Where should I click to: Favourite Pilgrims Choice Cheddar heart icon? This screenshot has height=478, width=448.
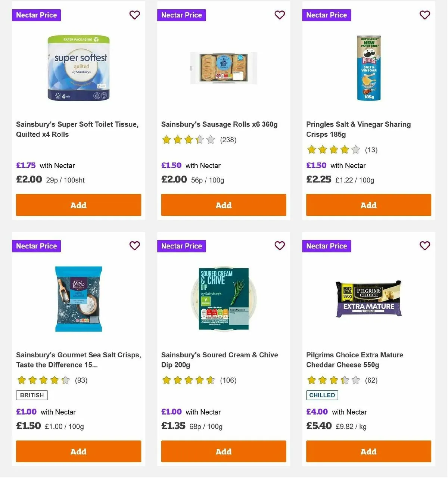pos(425,246)
